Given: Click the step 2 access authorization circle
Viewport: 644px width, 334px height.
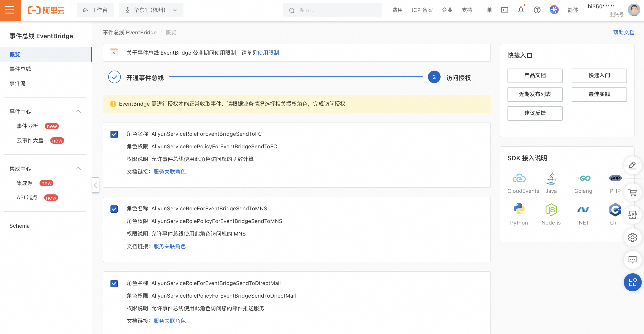Looking at the screenshot, I should pos(434,77).
